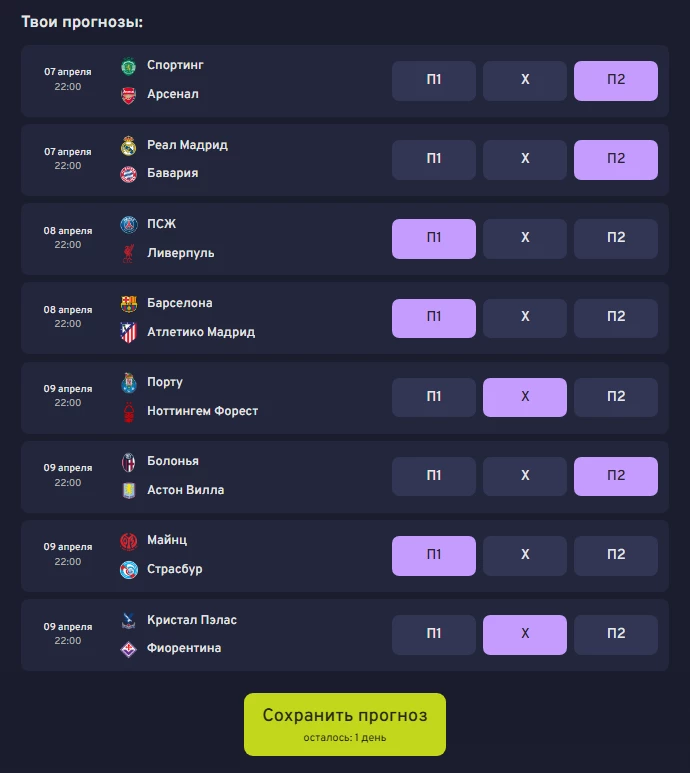Click the ПСЖ club logo
This screenshot has height=773, width=690.
pyautogui.click(x=128, y=225)
